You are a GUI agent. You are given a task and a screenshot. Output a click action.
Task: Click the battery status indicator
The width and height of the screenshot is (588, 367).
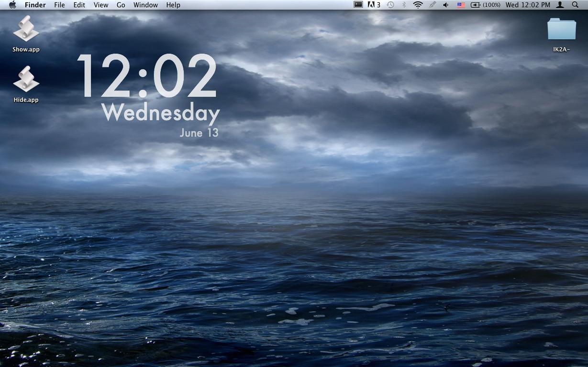pyautogui.click(x=485, y=5)
